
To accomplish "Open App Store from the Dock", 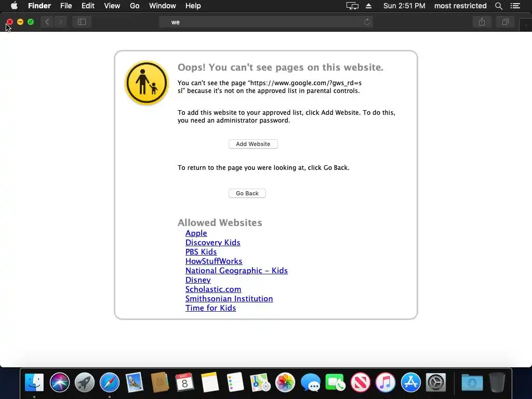I will tap(410, 382).
